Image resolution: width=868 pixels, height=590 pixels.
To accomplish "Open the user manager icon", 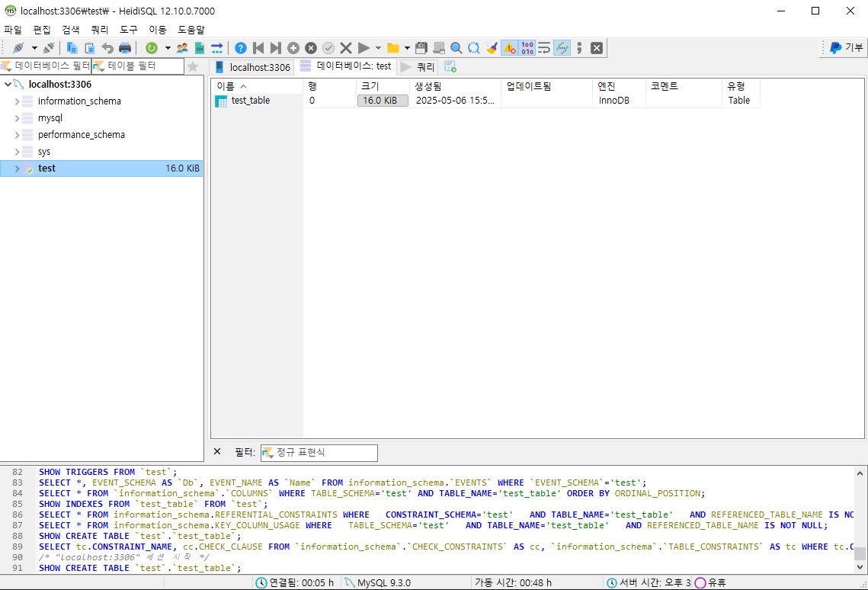I will click(x=182, y=48).
